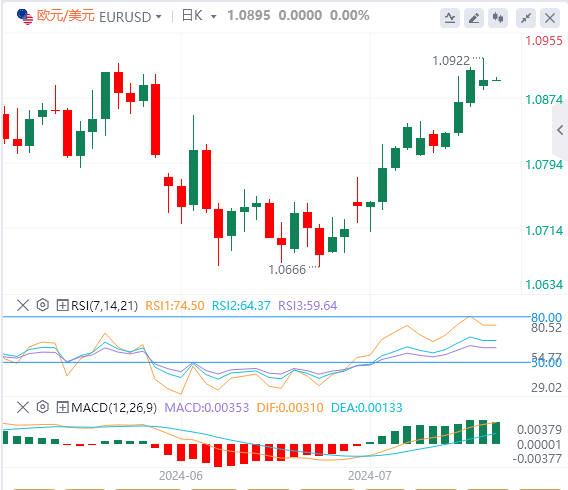
Task: Expand the right side panel chevron
Action: 560,130
